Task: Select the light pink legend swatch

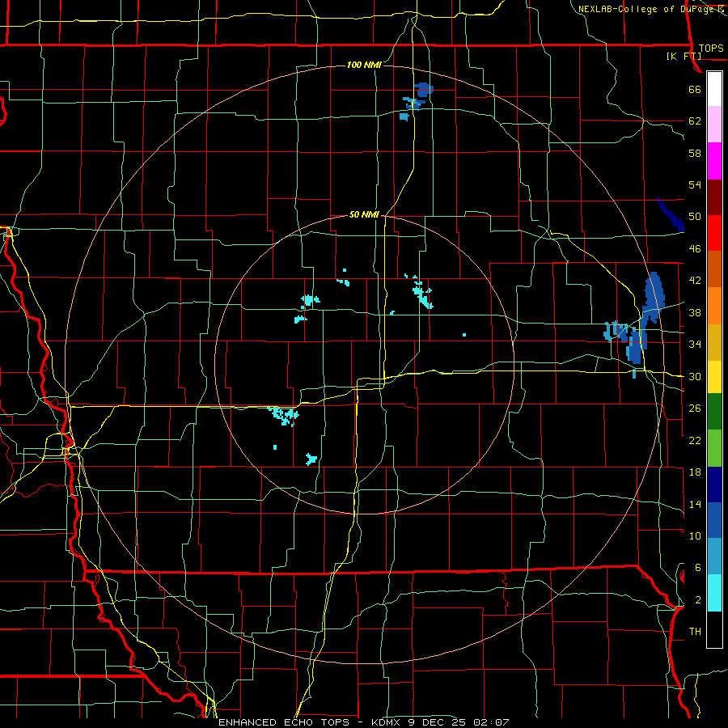Action: coord(714,125)
